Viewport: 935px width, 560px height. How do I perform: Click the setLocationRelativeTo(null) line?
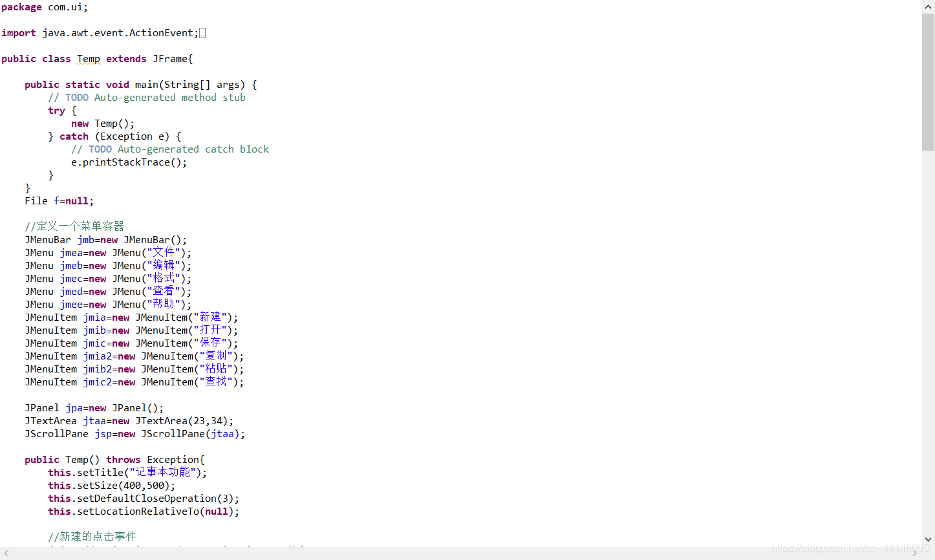[x=144, y=512]
